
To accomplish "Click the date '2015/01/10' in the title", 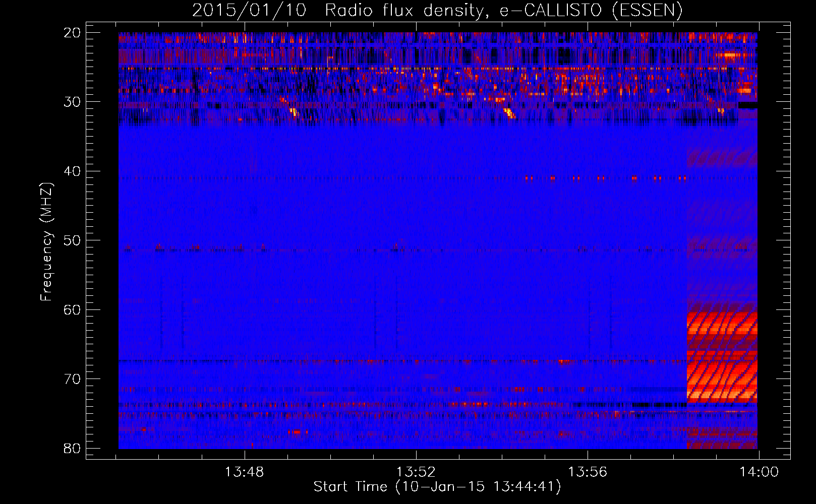I will pyautogui.click(x=249, y=11).
